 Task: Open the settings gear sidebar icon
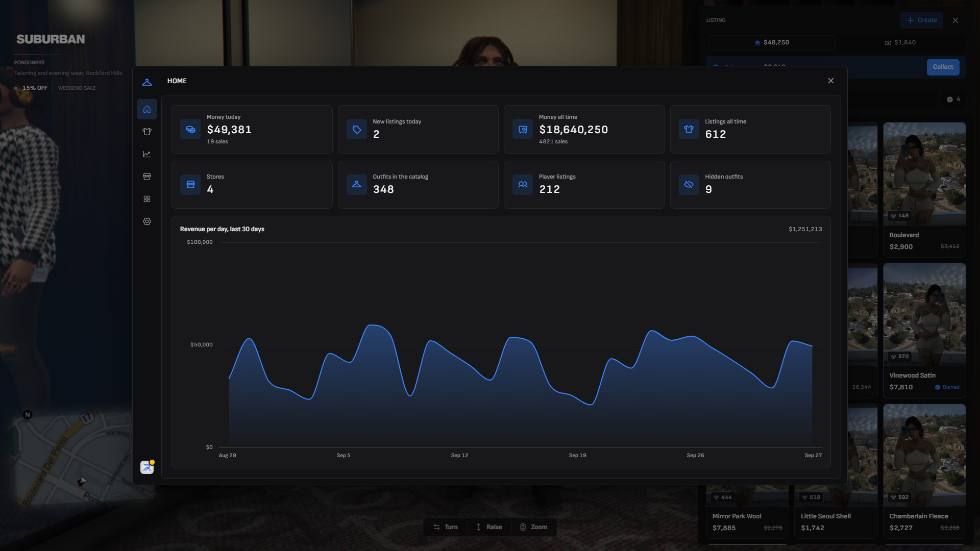147,221
